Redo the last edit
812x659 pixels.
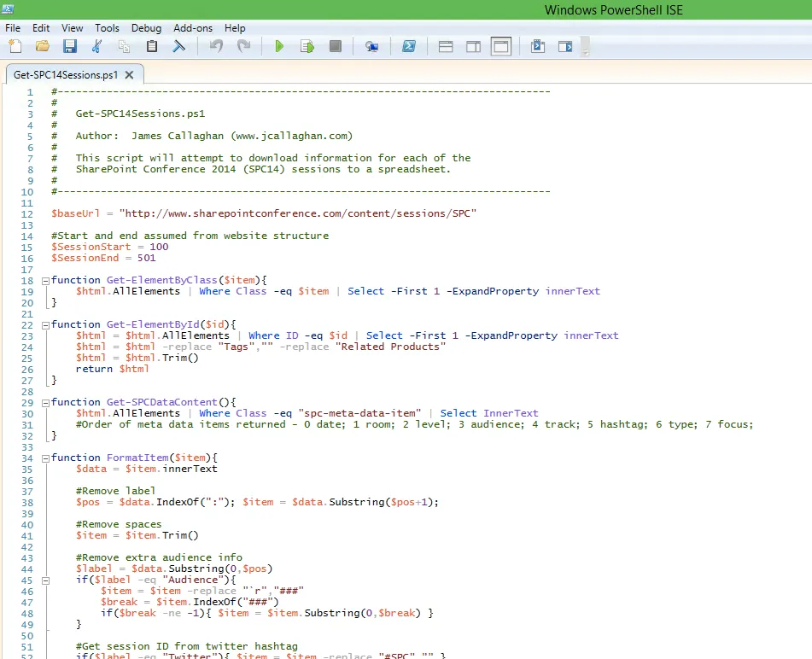(x=243, y=46)
